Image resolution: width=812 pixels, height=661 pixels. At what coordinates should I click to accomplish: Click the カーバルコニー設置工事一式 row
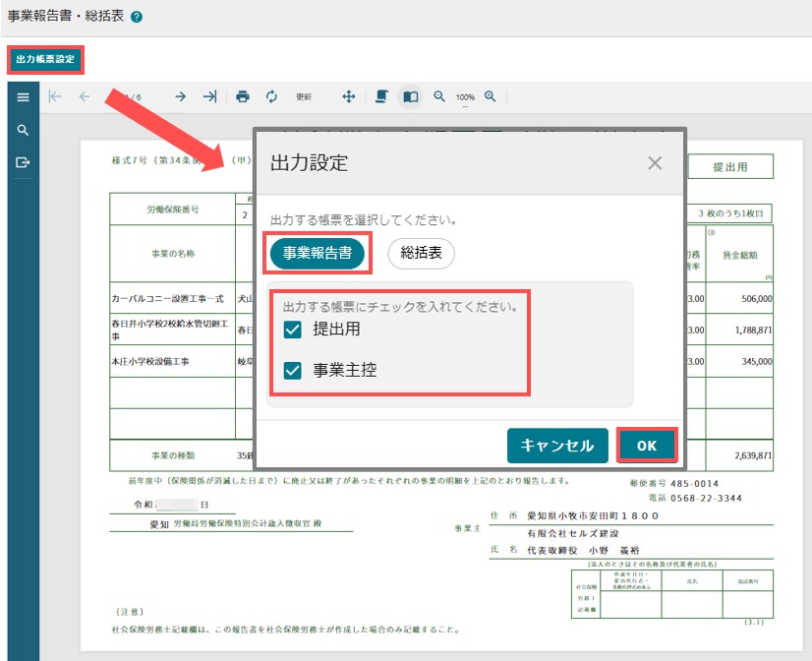[167, 299]
